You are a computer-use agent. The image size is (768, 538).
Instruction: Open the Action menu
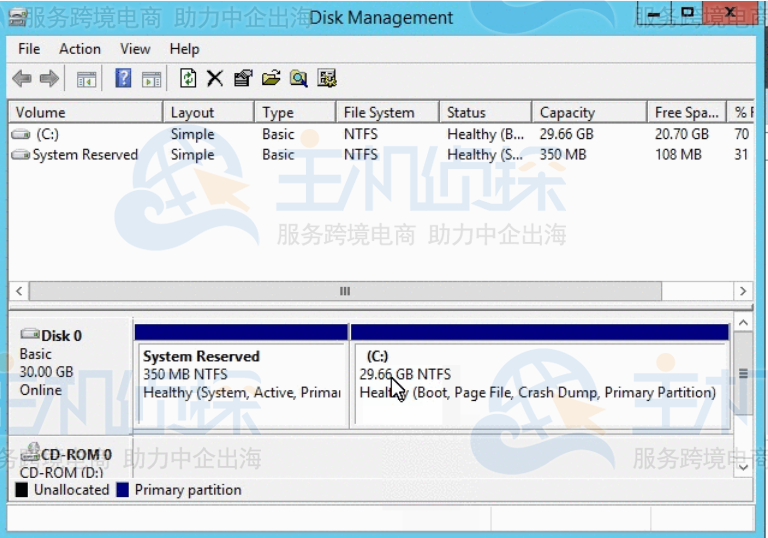pyautogui.click(x=80, y=48)
